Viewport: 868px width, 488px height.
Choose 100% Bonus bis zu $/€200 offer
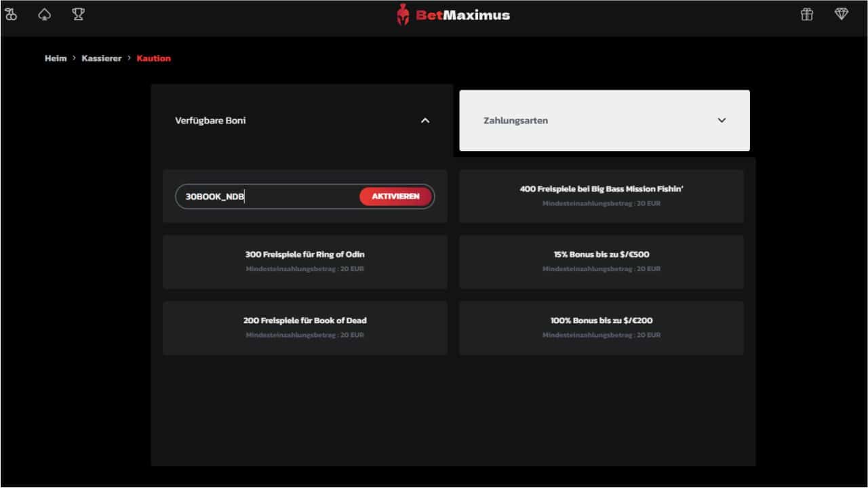pyautogui.click(x=601, y=327)
